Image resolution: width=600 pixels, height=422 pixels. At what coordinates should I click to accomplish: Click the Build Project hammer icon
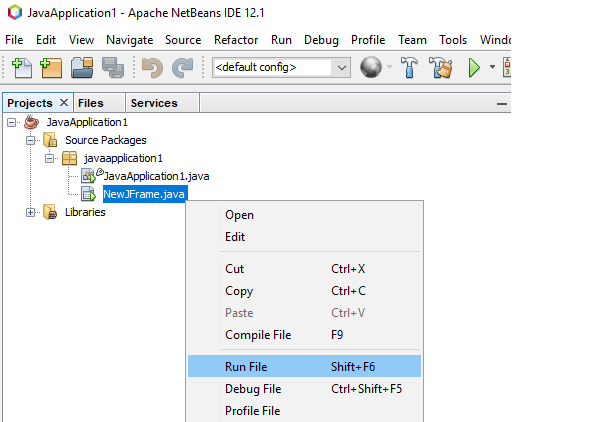coord(410,68)
